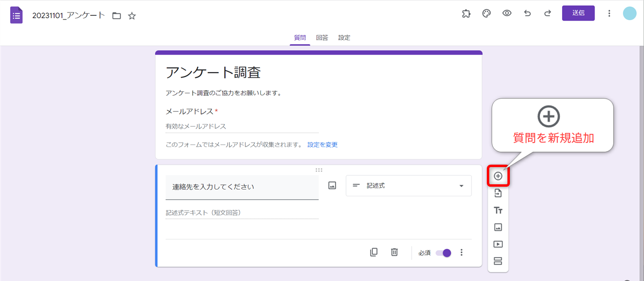
Task: Open the 記述式 question type dropdown
Action: [409, 186]
